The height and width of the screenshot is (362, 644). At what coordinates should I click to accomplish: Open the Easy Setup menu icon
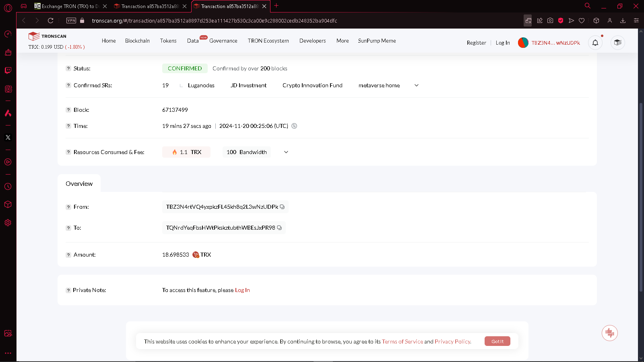(636, 21)
